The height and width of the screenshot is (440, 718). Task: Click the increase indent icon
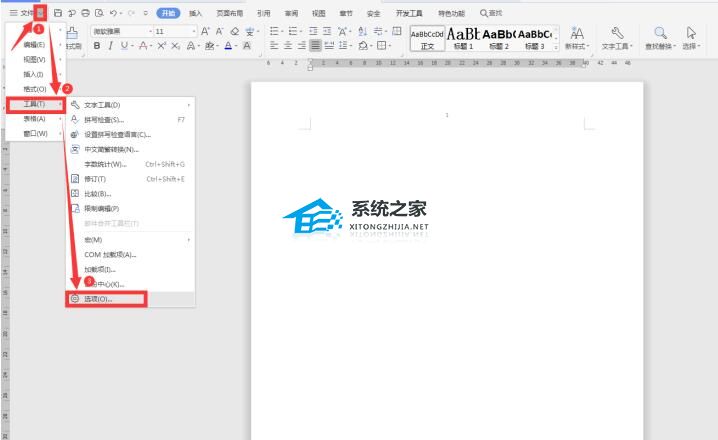tap(327, 31)
